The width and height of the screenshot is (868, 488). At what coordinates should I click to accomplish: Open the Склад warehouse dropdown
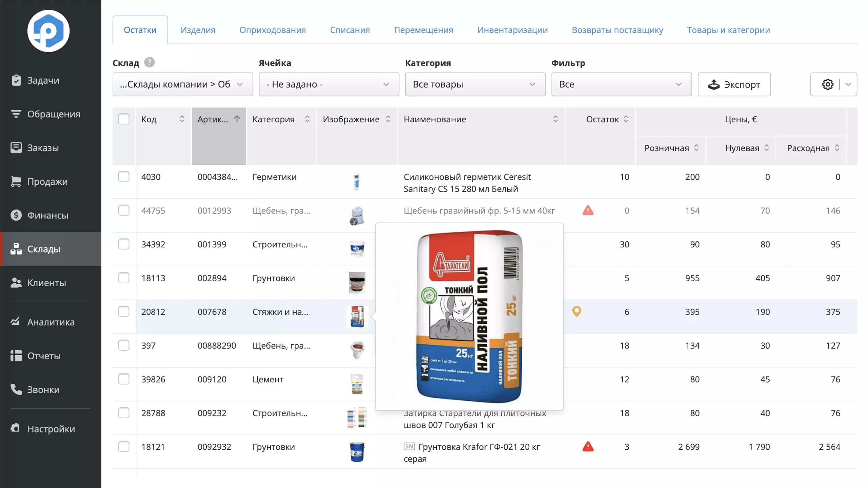click(x=183, y=84)
